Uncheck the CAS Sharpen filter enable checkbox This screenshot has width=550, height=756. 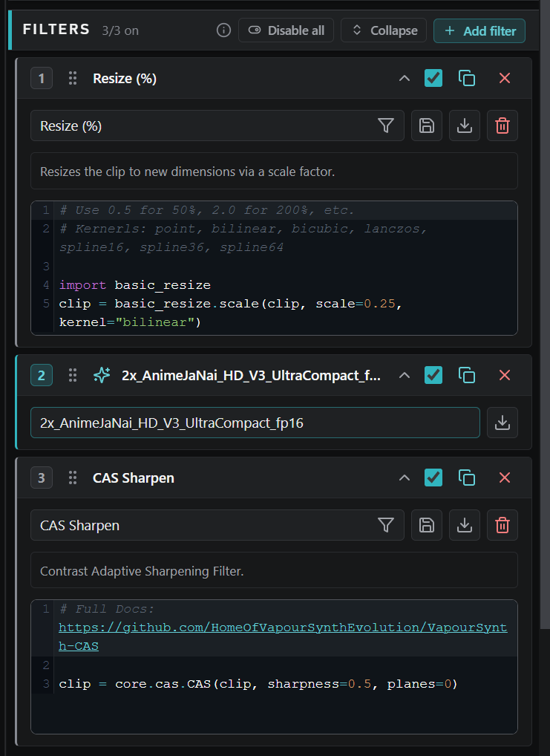(433, 478)
